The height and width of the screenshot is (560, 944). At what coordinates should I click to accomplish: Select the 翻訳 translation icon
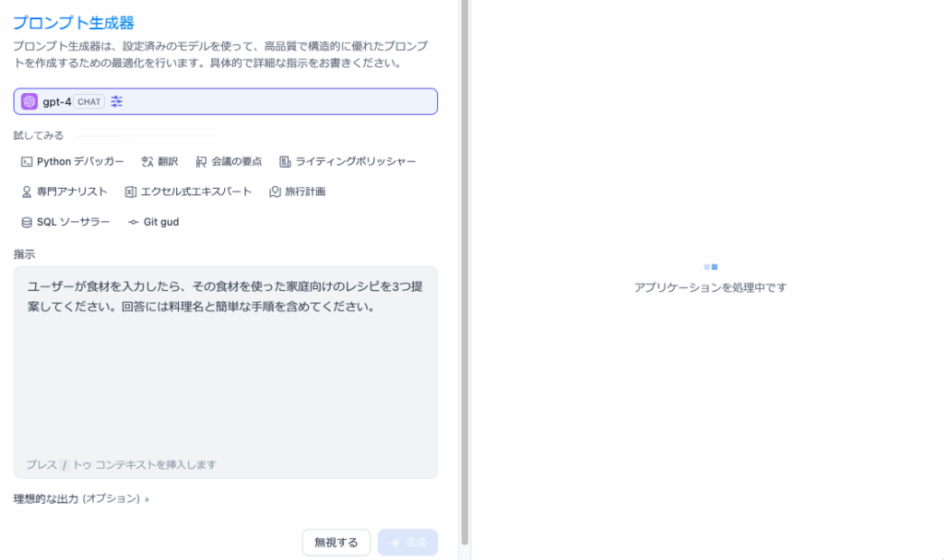point(147,162)
